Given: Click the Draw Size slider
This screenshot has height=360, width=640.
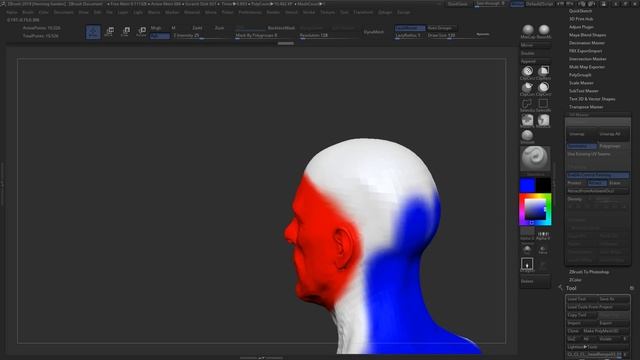Looking at the screenshot, I should (451, 36).
